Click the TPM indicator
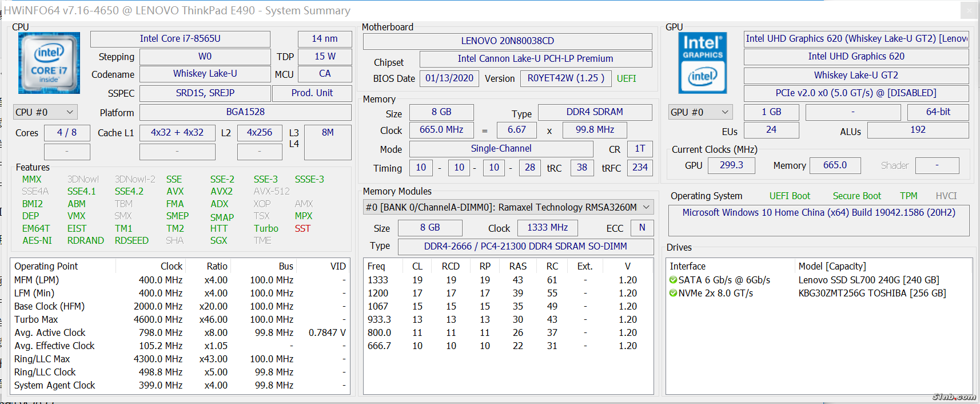Viewport: 980px width, 404px height. coord(908,196)
